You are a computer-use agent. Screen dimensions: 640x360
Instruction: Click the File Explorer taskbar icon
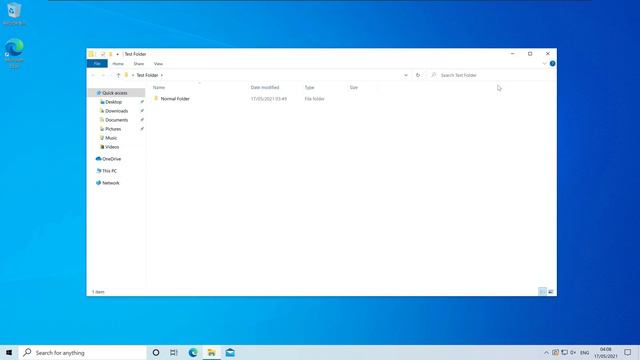(x=211, y=353)
